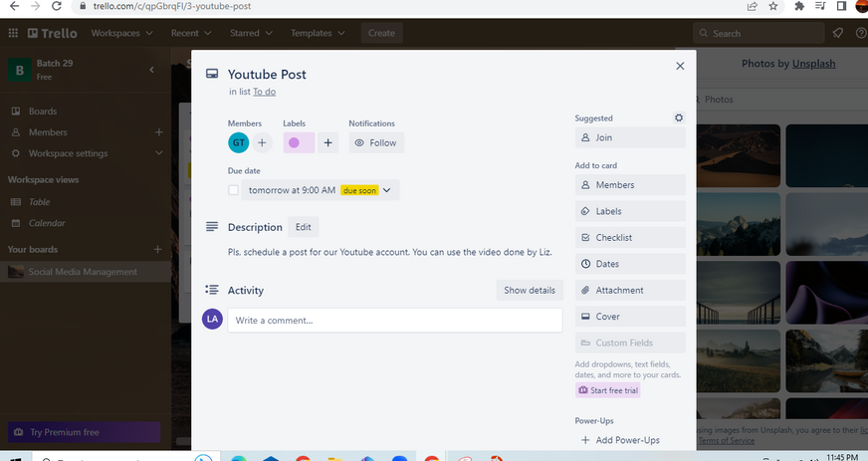
Task: Select the purple abstract waves photo
Action: point(826,293)
